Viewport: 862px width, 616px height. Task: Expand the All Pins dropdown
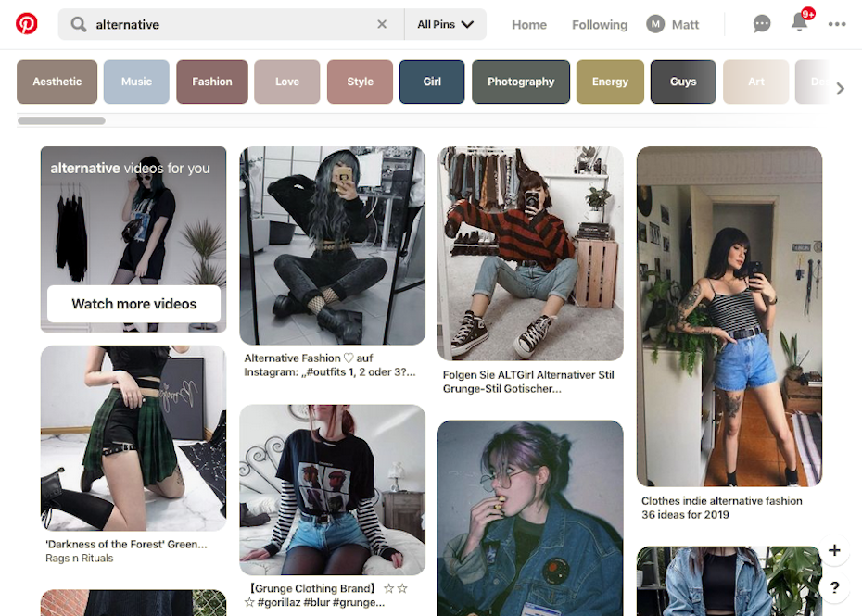[445, 24]
